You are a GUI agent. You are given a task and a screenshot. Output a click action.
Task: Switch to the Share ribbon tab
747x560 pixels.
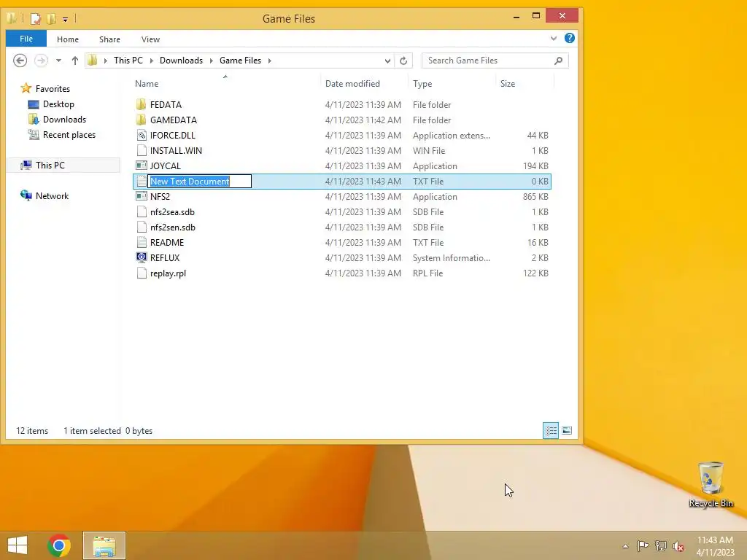point(109,39)
